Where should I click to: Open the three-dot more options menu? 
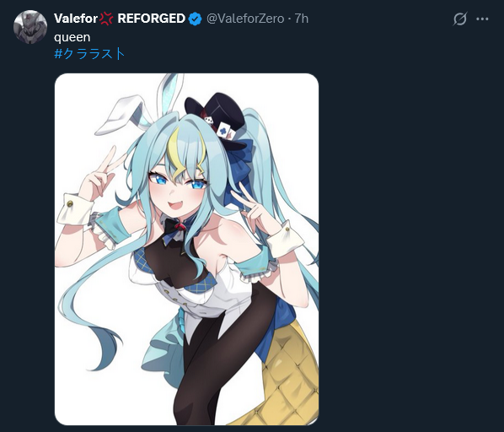click(482, 19)
